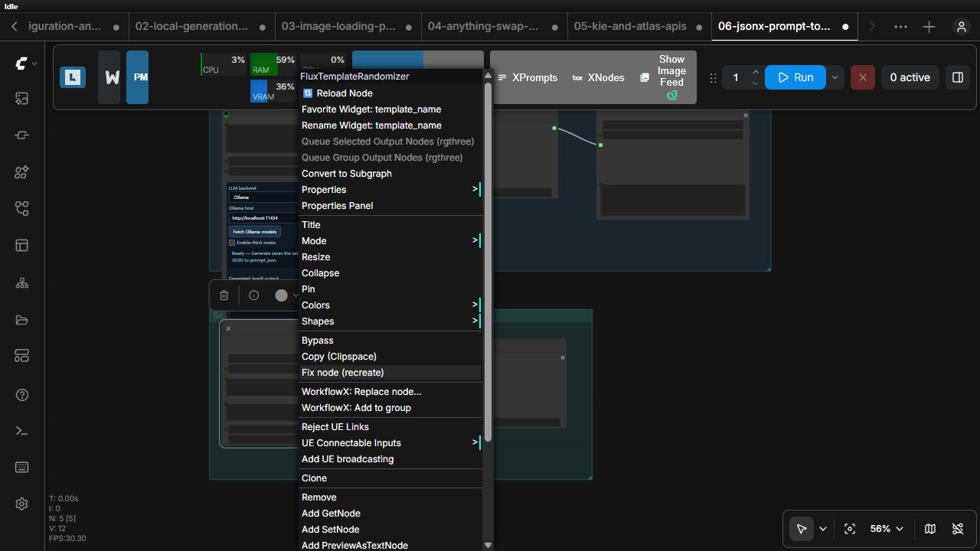Screen dimensions: 980x551
Task: Open node color picker chevron in selection toolbar
Action: 296,295
